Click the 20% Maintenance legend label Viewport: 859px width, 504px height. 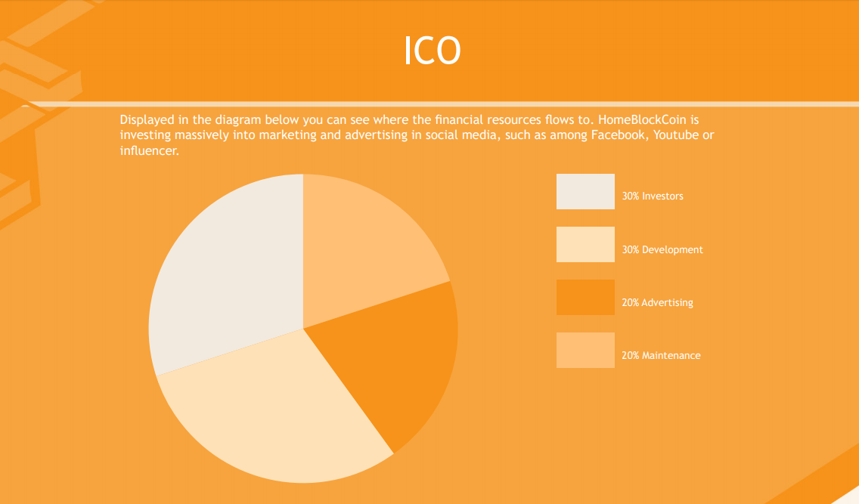click(661, 355)
